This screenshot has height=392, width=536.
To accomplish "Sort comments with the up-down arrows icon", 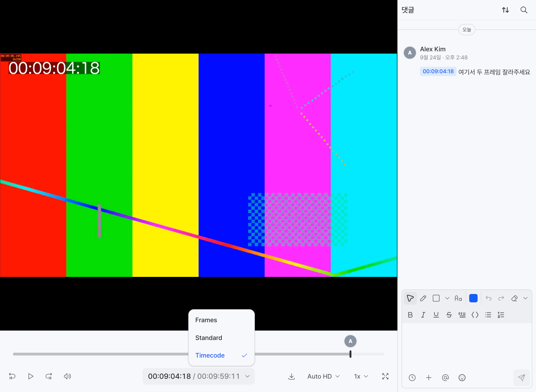I will (506, 10).
